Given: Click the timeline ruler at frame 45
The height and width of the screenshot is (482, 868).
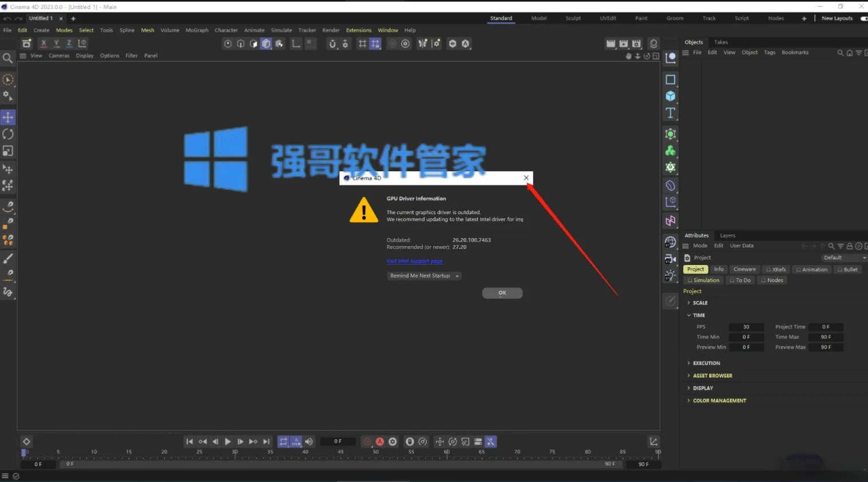Looking at the screenshot, I should [x=340, y=452].
